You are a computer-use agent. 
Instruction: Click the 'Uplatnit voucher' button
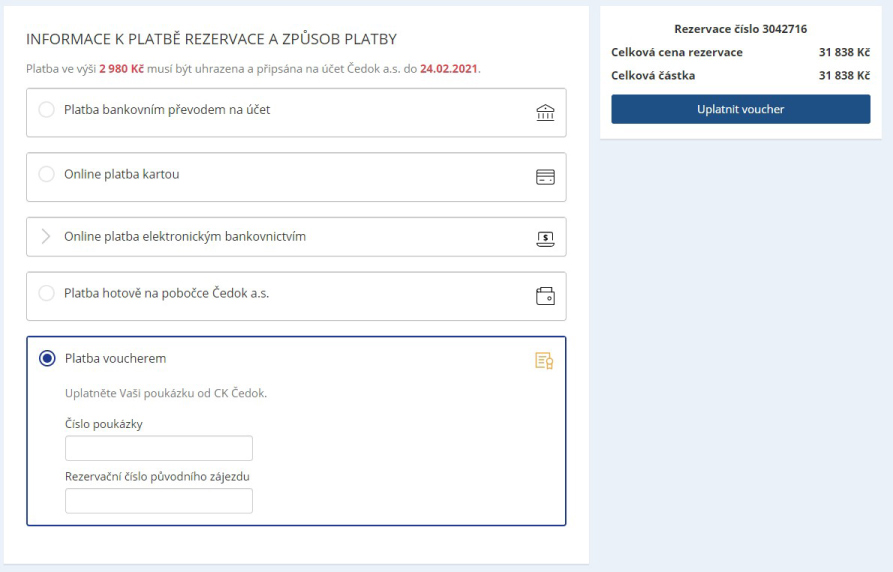740,109
